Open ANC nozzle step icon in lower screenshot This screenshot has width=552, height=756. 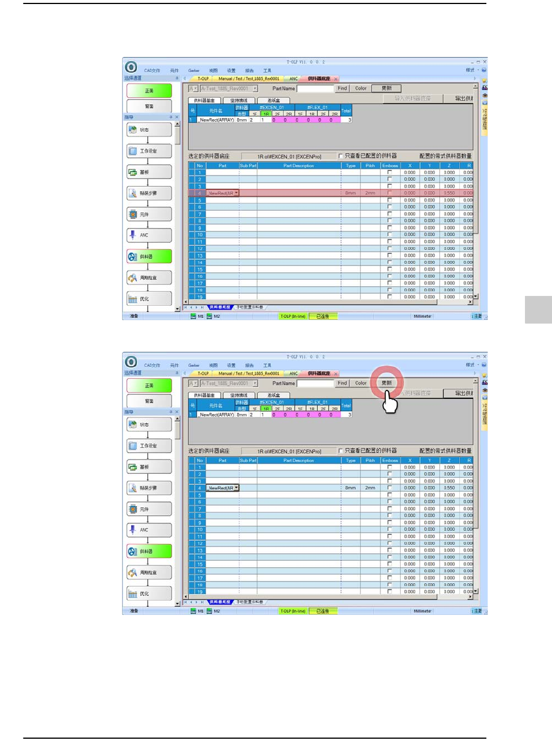coord(133,530)
